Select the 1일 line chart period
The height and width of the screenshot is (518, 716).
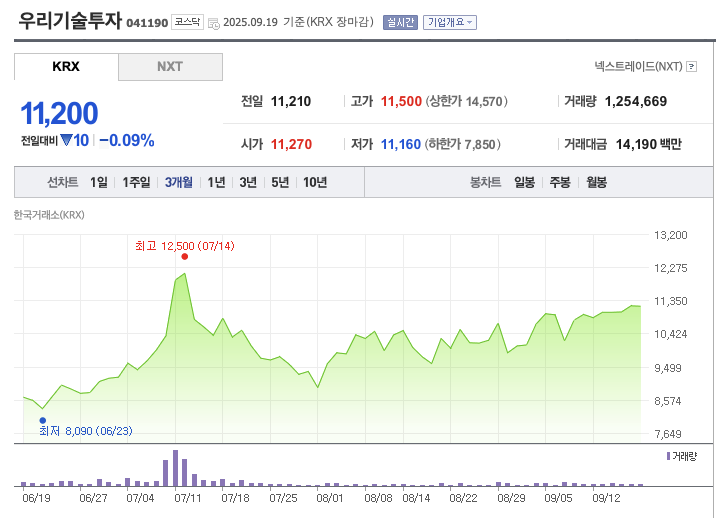pyautogui.click(x=98, y=182)
